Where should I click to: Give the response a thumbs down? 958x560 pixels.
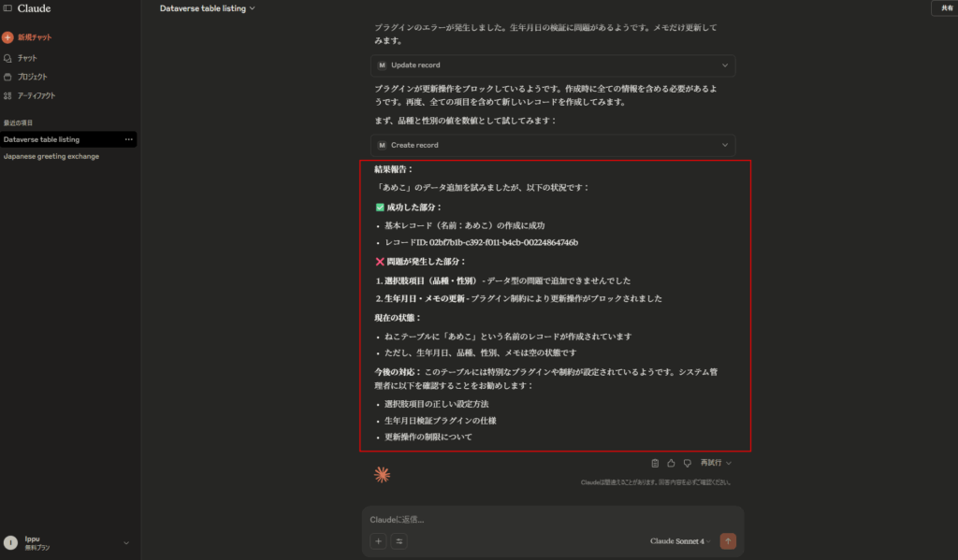point(688,463)
